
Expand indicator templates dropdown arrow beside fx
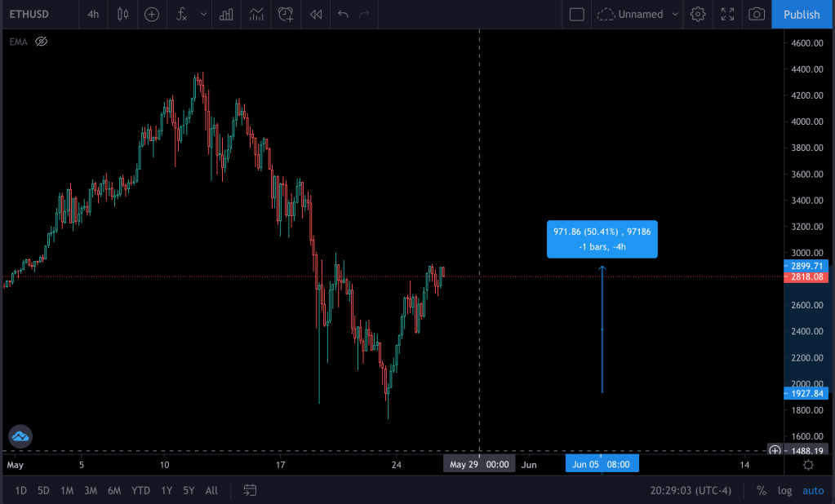[203, 14]
